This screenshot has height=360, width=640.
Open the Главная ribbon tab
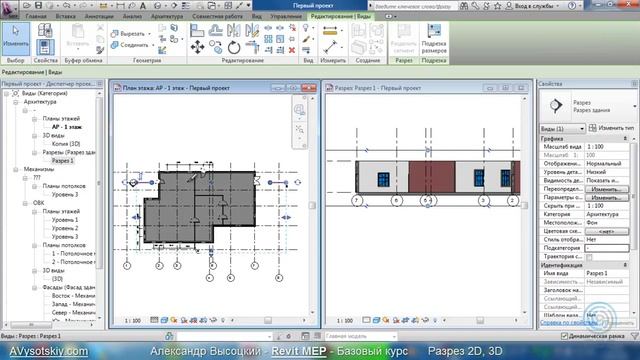[x=36, y=16]
